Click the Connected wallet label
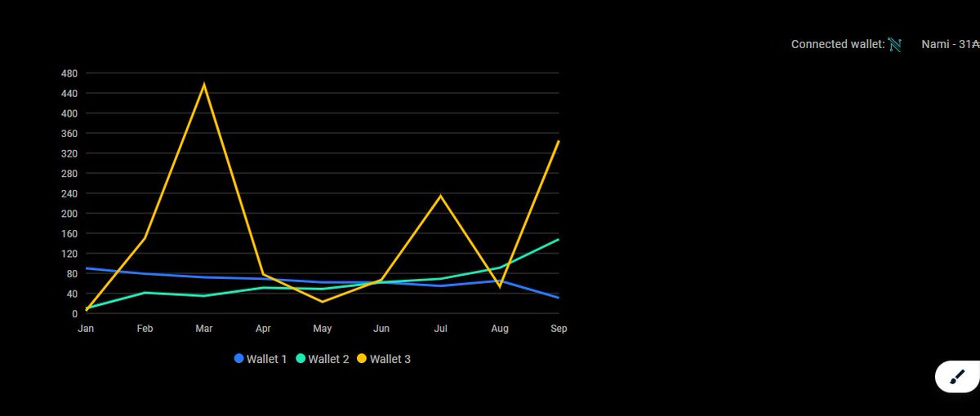The height and width of the screenshot is (416, 980). 838,44
